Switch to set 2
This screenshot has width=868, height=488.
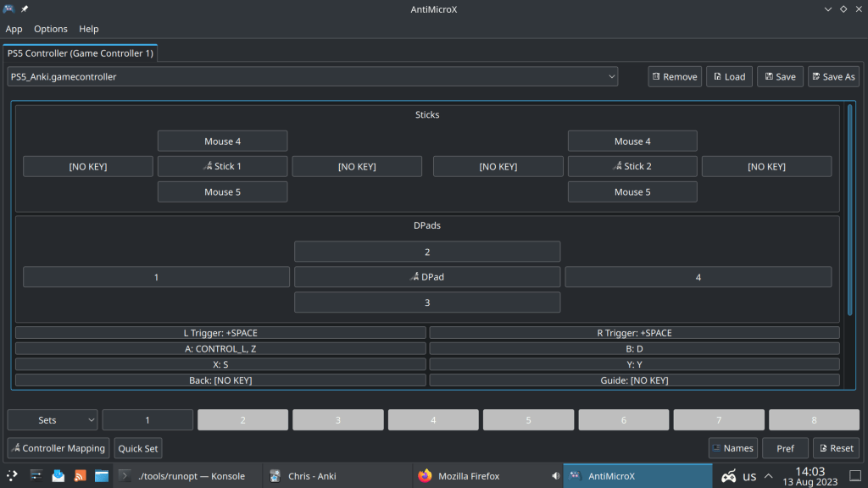pos(242,420)
